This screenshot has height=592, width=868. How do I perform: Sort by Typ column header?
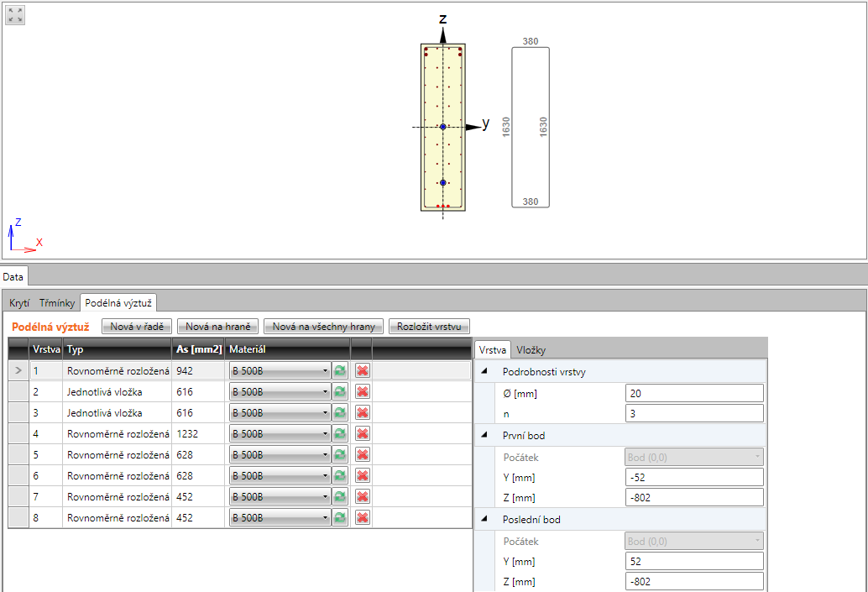click(118, 348)
